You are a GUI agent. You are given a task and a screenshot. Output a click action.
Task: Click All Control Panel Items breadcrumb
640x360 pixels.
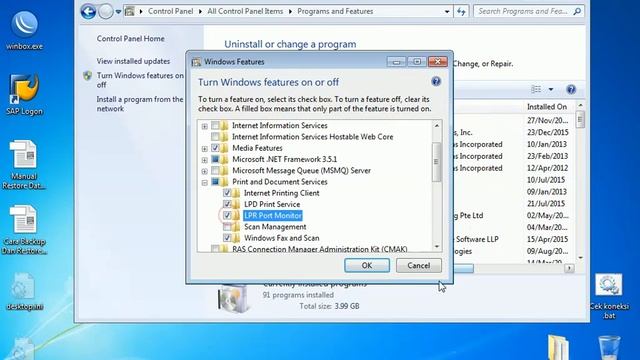click(245, 11)
